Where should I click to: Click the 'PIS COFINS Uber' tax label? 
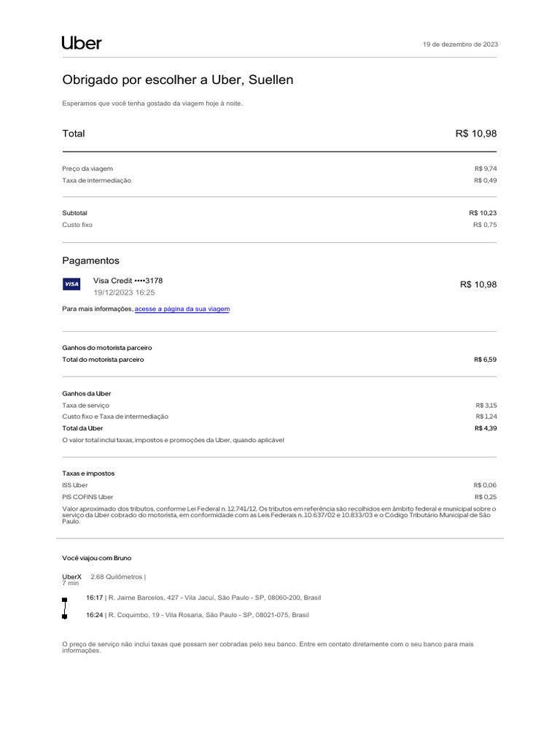pyautogui.click(x=87, y=497)
